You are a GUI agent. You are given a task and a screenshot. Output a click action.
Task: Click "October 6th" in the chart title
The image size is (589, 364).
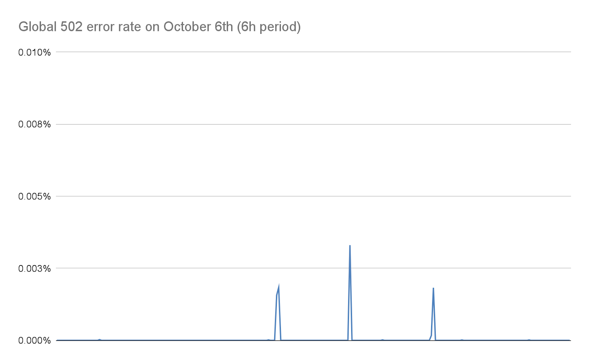[198, 27]
